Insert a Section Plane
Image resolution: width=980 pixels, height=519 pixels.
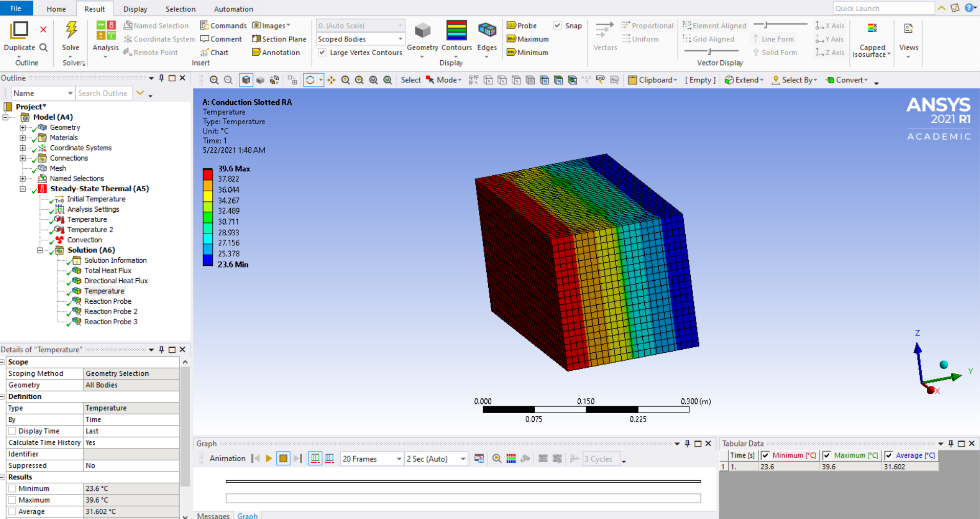(279, 39)
